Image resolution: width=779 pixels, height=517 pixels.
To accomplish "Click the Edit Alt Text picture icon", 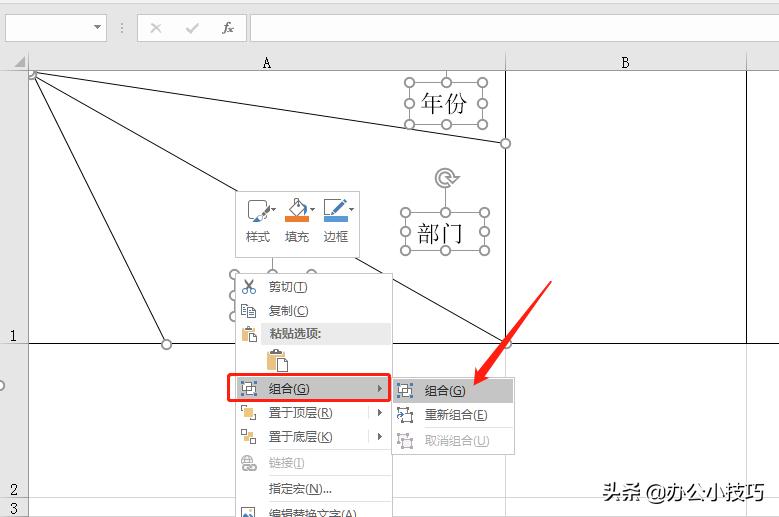I will [x=248, y=512].
